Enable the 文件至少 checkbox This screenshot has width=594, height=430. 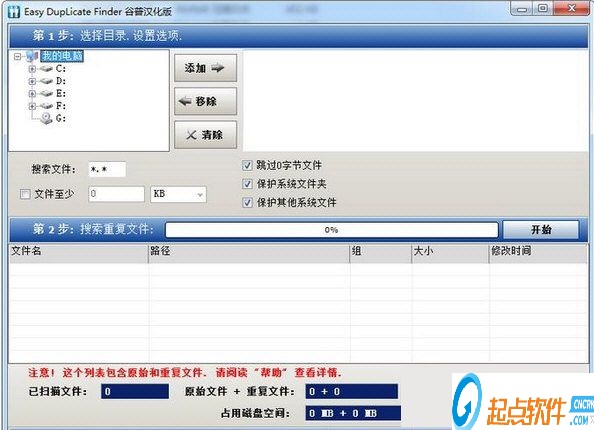pos(25,194)
